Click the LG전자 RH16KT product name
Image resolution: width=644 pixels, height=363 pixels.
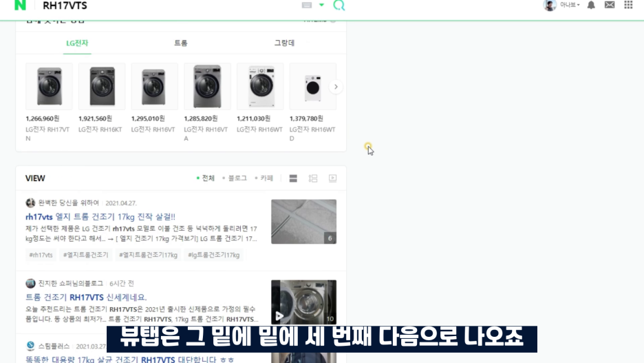100,129
